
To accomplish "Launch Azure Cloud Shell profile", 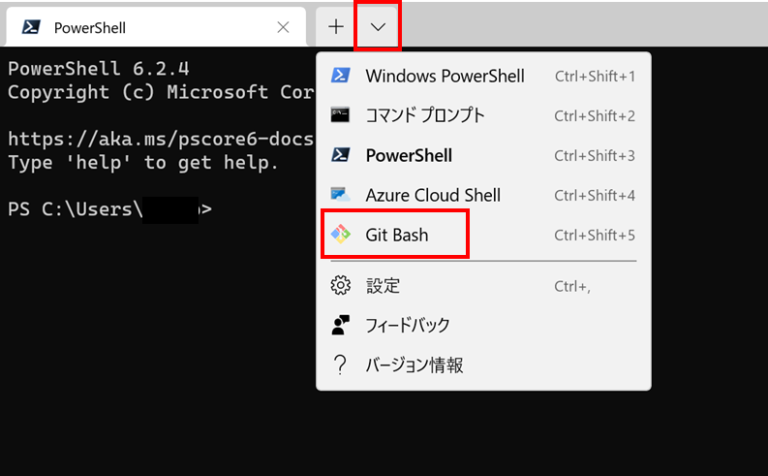I will pos(433,196).
